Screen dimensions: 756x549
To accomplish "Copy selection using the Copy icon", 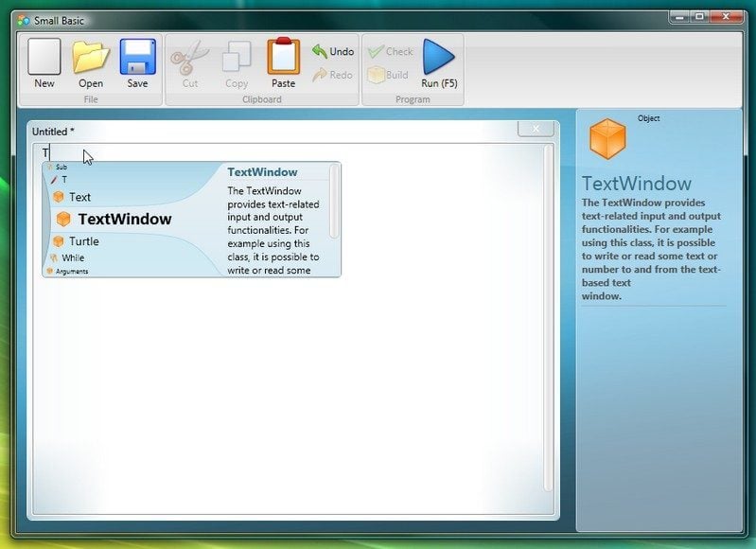I will click(x=237, y=58).
